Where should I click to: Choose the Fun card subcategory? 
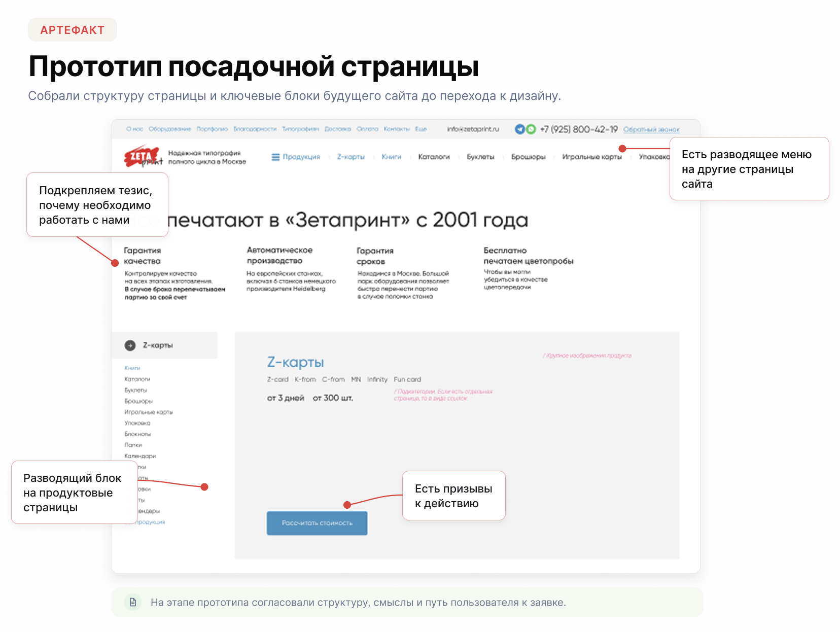pyautogui.click(x=407, y=379)
